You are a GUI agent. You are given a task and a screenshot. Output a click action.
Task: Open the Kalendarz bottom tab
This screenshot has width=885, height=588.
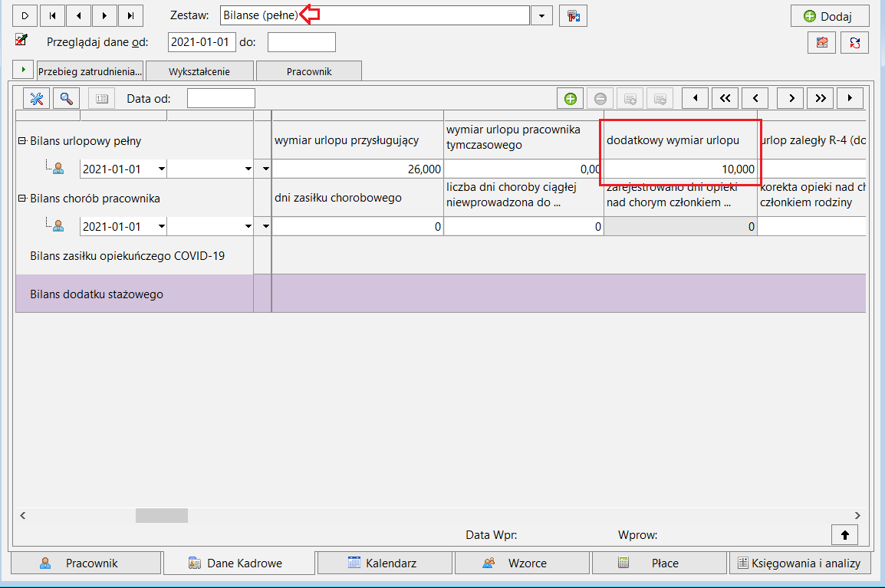click(385, 563)
